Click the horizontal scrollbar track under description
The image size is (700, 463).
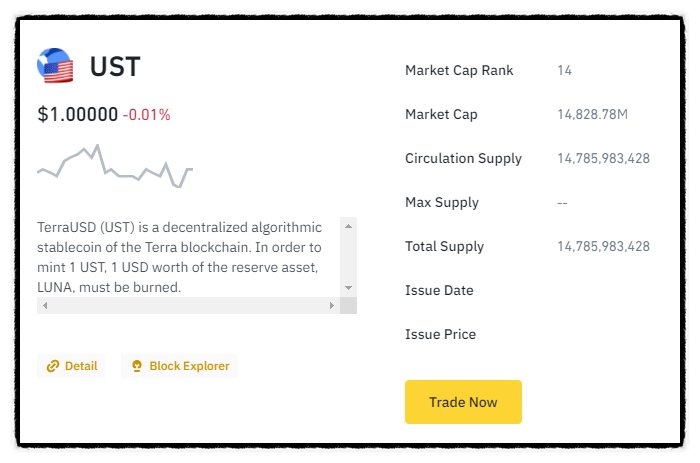[188, 305]
